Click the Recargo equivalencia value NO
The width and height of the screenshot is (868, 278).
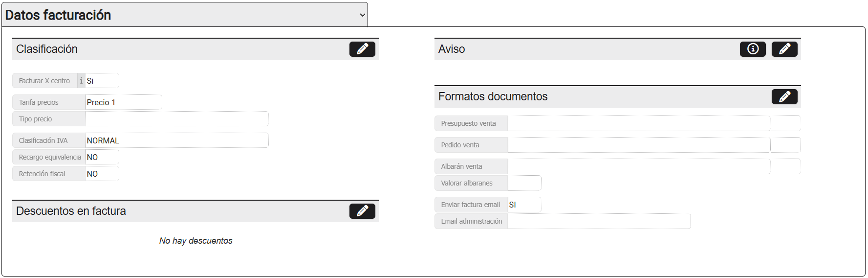coord(102,157)
